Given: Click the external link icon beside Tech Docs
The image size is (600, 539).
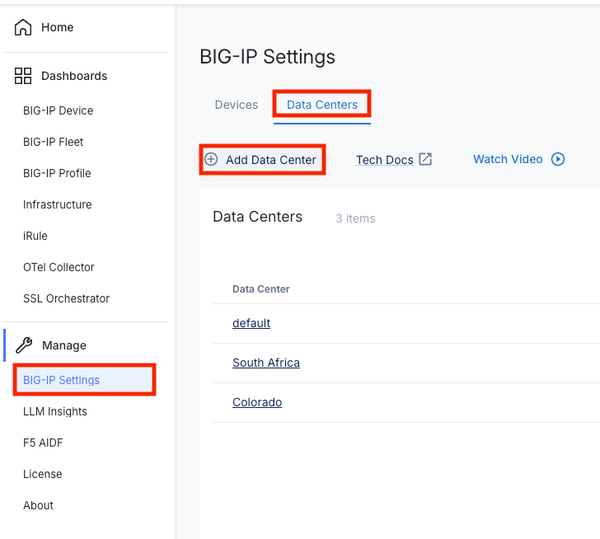Looking at the screenshot, I should tap(425, 159).
